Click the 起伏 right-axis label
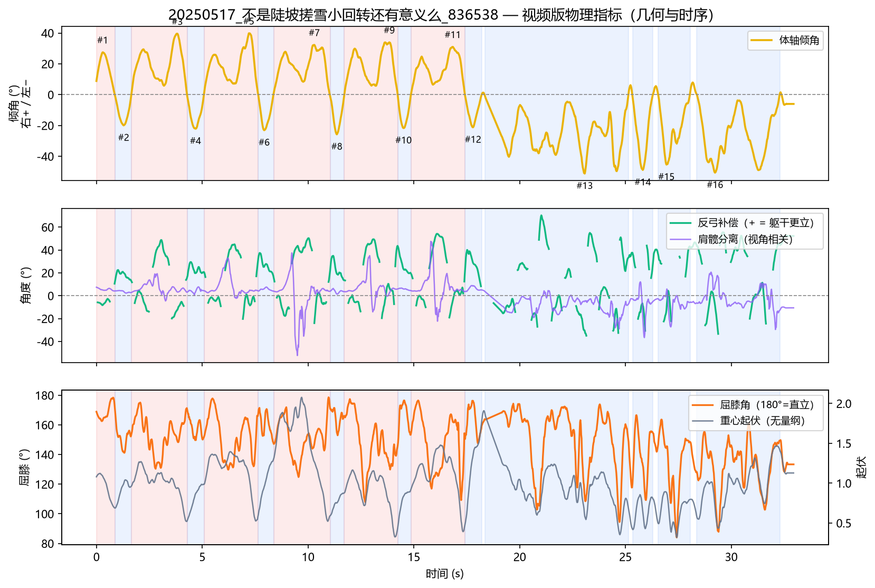 point(861,468)
